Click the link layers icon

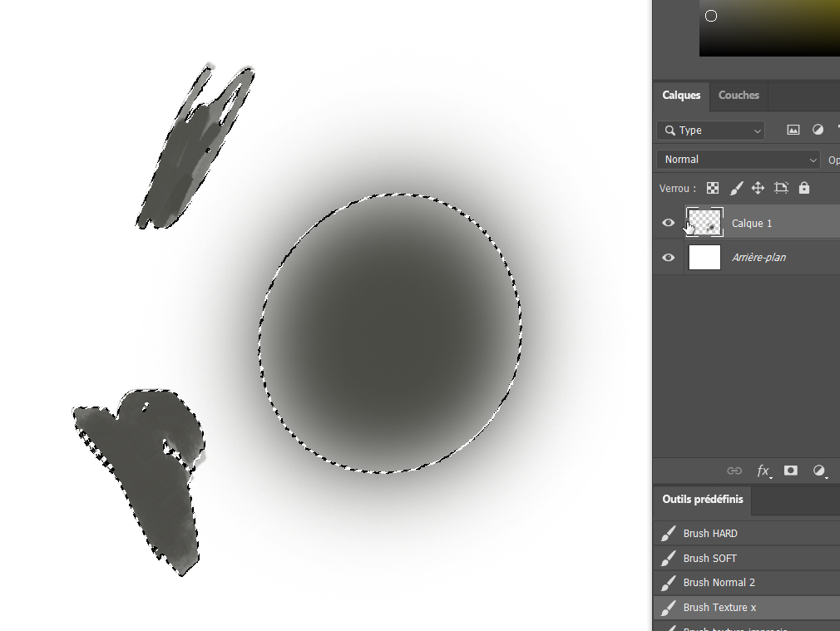[734, 471]
